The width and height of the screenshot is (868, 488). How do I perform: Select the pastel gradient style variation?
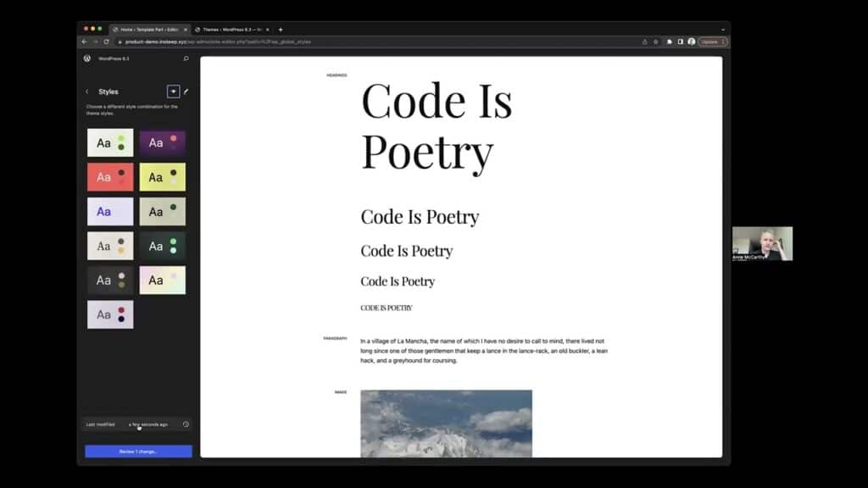pos(162,280)
